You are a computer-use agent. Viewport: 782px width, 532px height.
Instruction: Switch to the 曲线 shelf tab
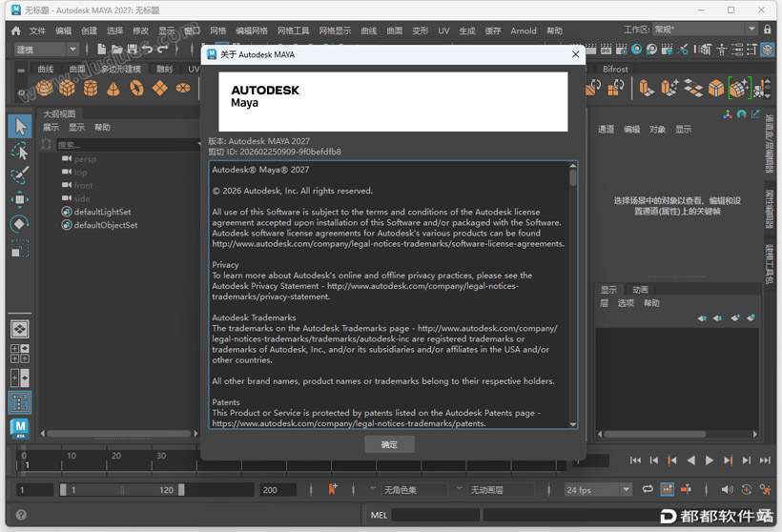46,69
